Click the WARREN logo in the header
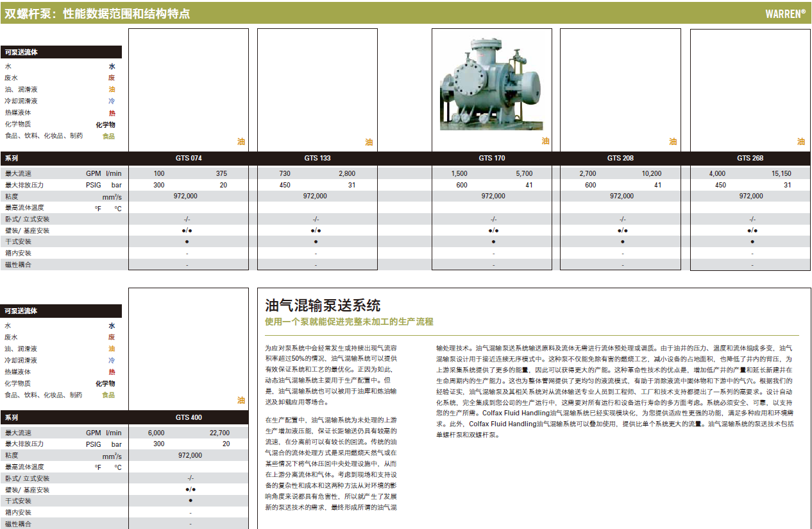812x529 pixels. click(x=784, y=13)
